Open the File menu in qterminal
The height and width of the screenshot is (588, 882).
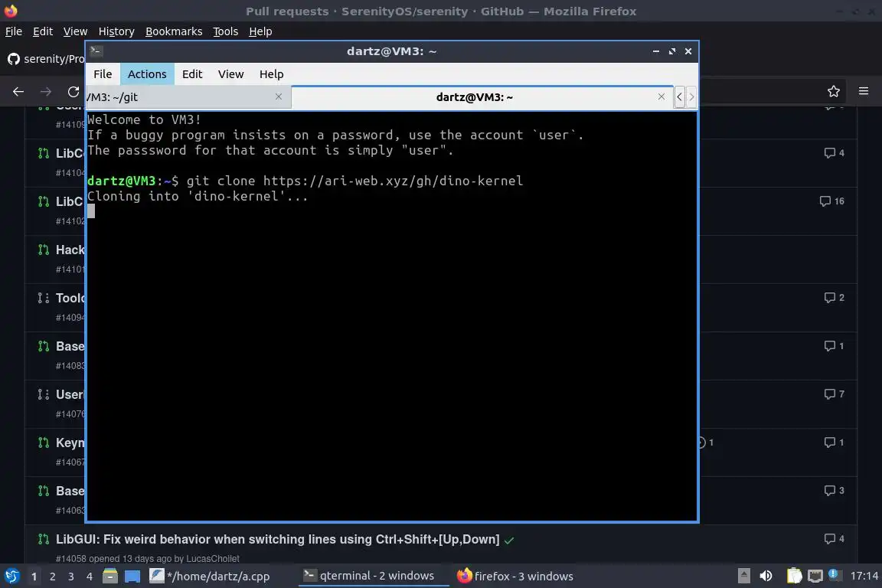pyautogui.click(x=103, y=74)
